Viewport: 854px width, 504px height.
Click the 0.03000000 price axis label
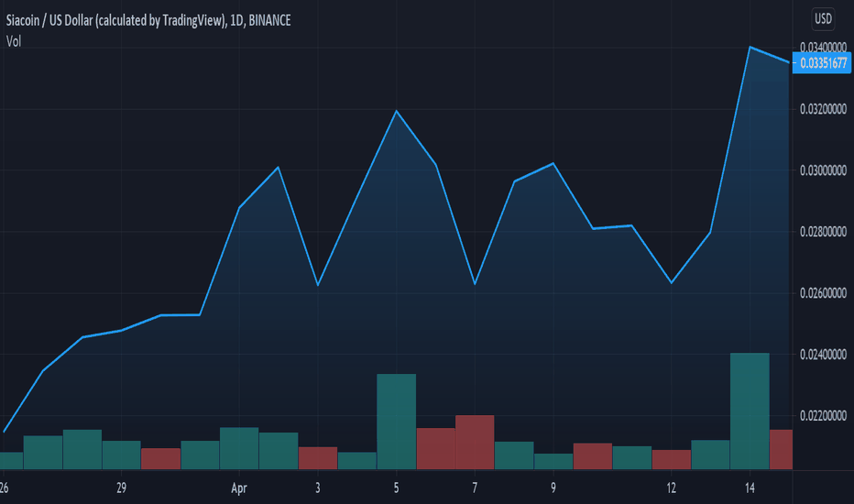coord(823,170)
